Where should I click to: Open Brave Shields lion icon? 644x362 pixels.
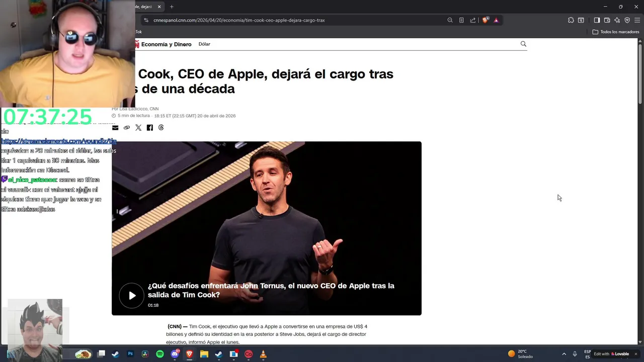(485, 20)
